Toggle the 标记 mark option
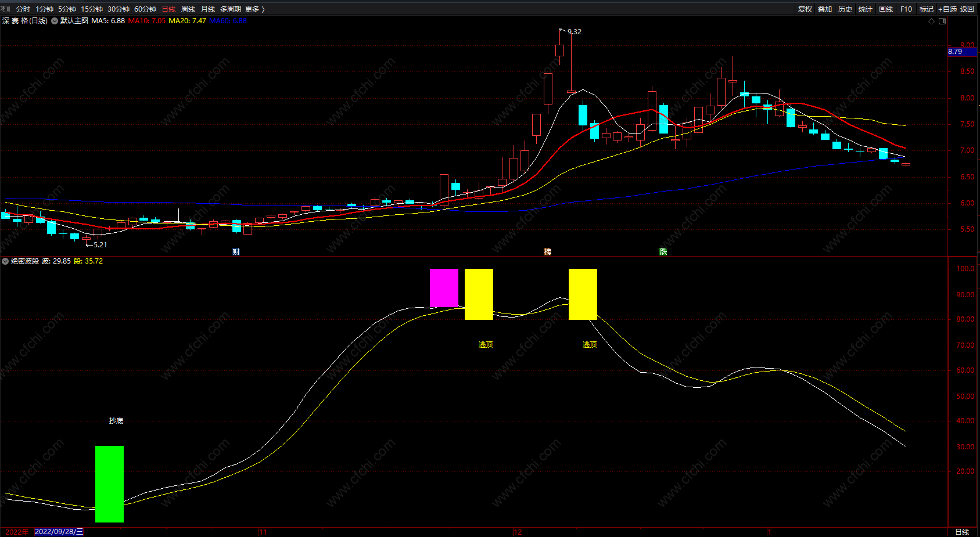Screen dimensions: 980x537 [x=927, y=9]
